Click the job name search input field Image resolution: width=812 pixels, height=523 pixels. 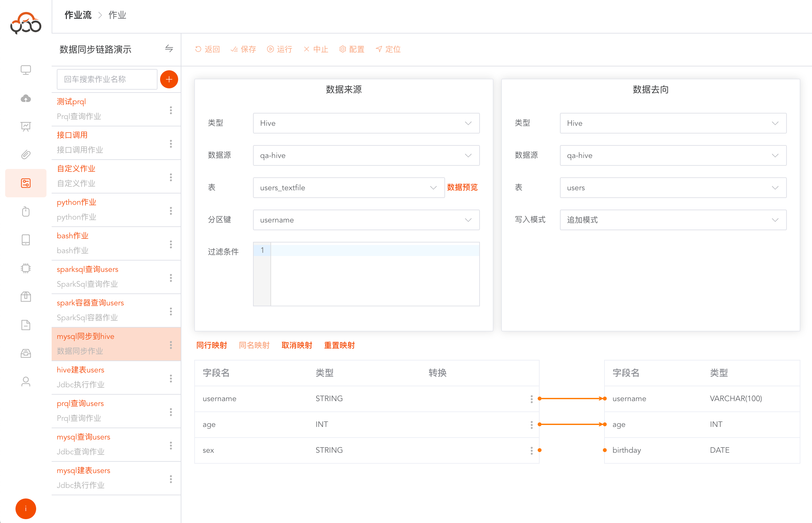pos(107,79)
